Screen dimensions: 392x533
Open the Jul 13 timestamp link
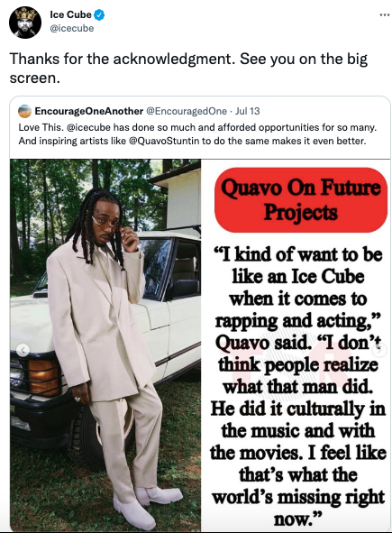click(247, 111)
